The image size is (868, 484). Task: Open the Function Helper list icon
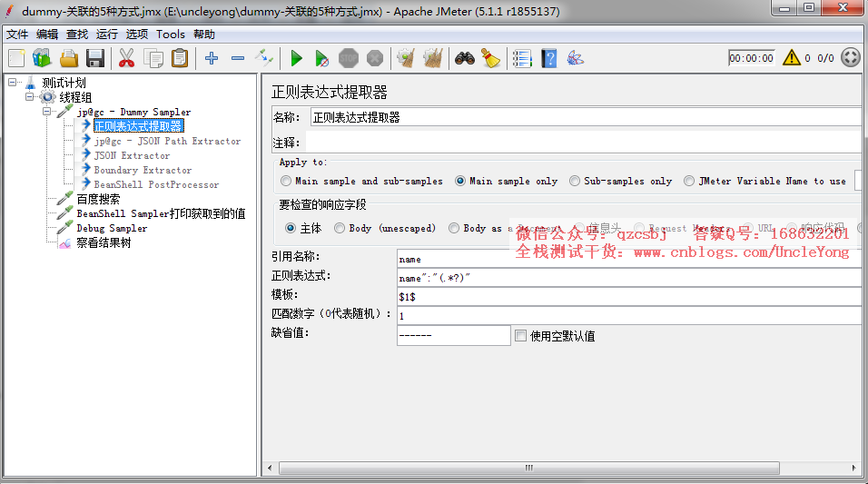tap(522, 58)
